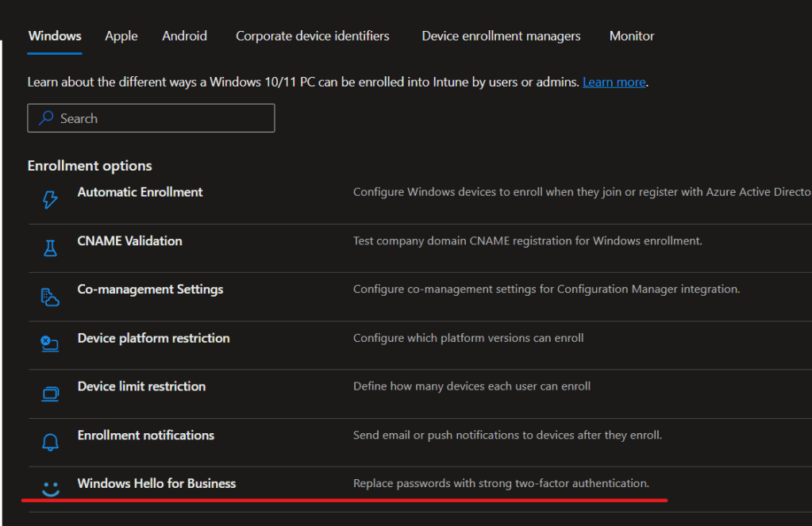Open Co-management Settings option
The width and height of the screenshot is (812, 526).
tap(150, 290)
